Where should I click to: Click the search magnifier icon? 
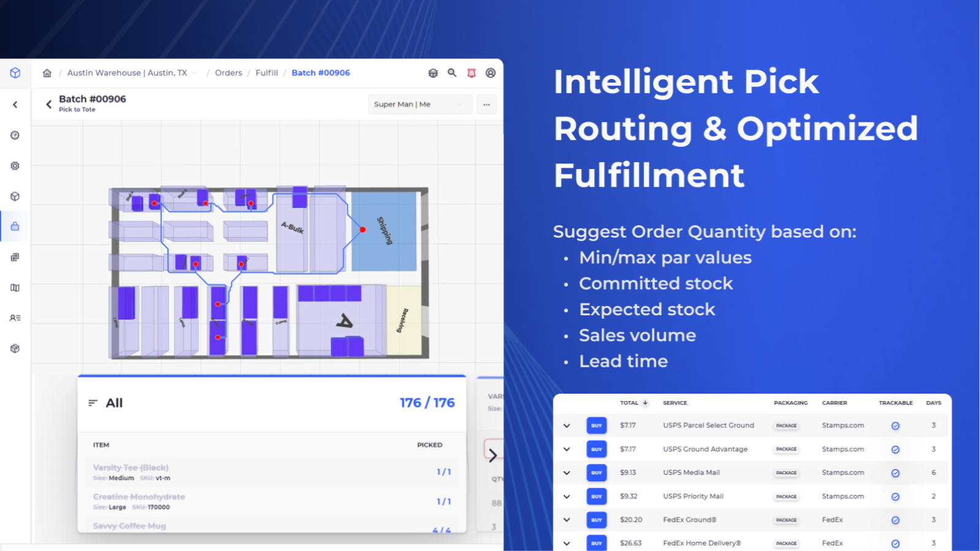pyautogui.click(x=452, y=73)
